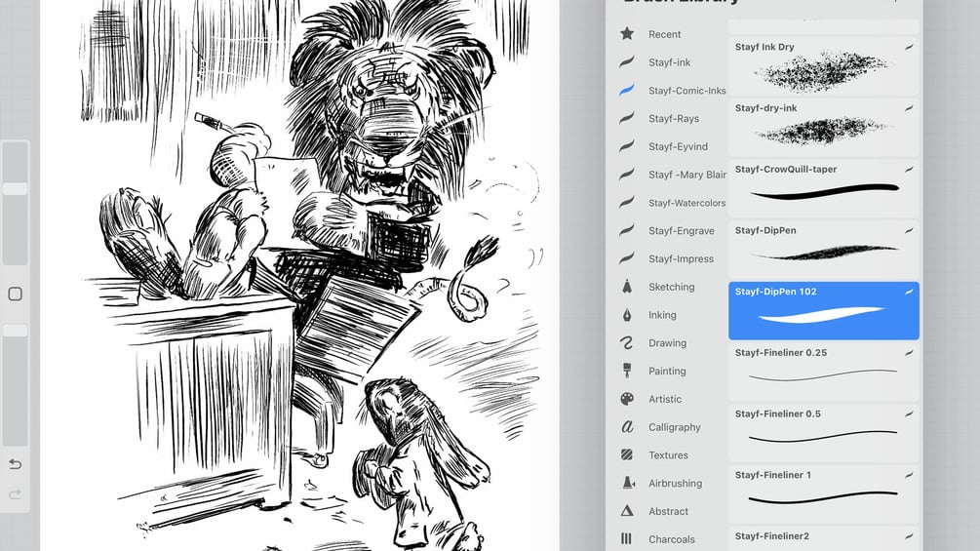Open the Charcoals category label

pos(671,539)
